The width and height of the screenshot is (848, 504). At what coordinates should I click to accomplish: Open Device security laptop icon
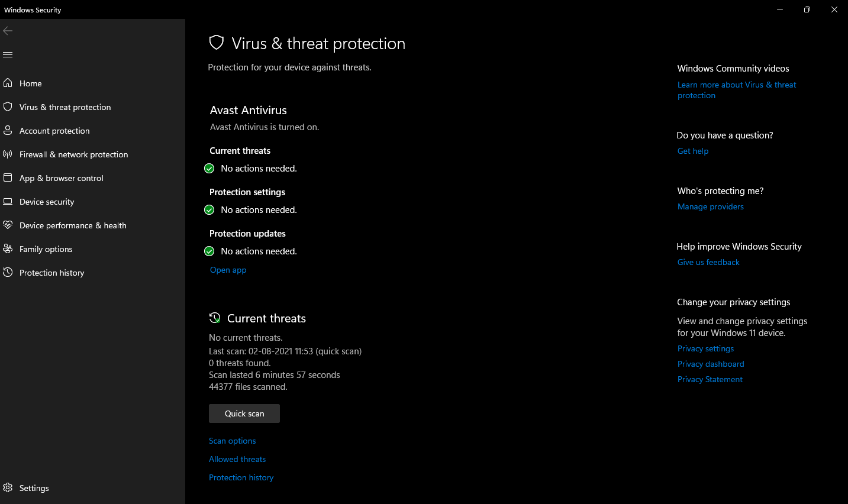point(8,201)
